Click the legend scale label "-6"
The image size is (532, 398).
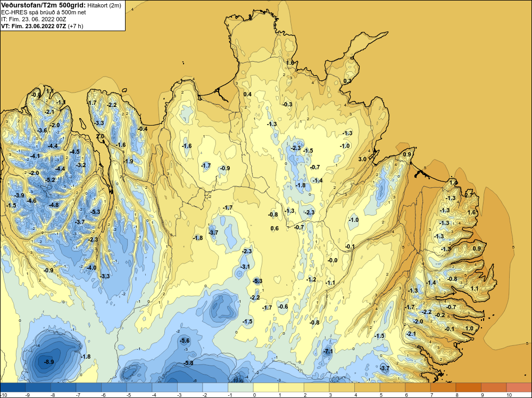click(x=104, y=395)
